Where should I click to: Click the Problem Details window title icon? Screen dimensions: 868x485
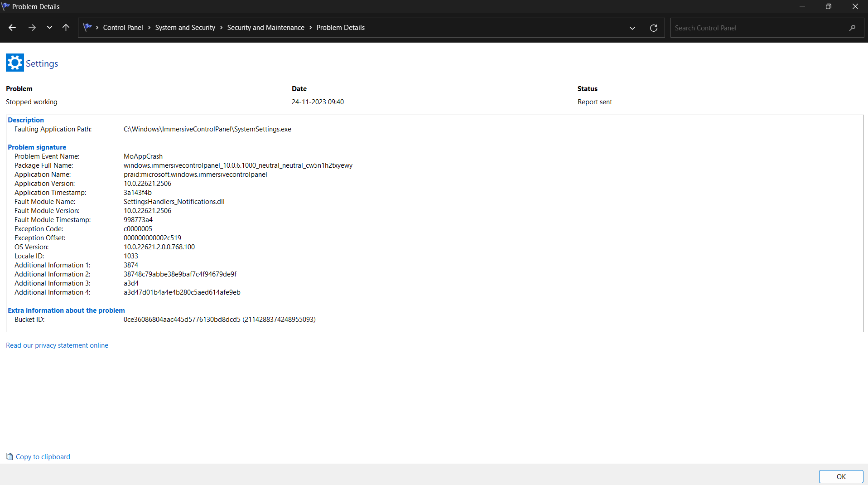(5, 6)
